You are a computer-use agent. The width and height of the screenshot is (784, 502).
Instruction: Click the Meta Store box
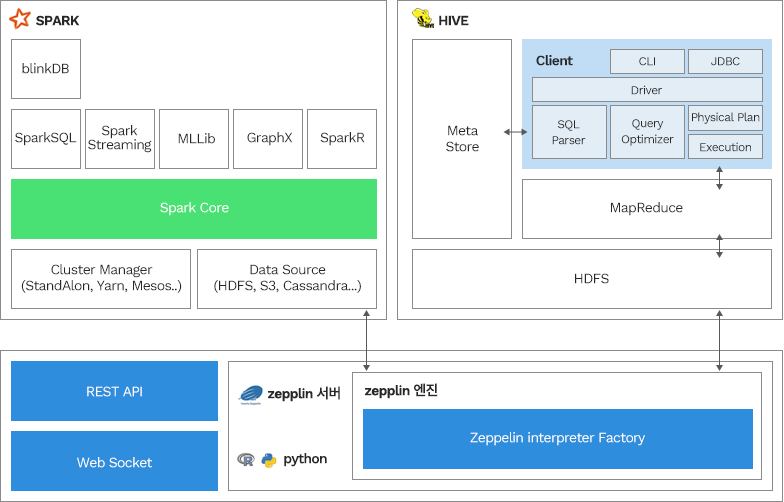(x=462, y=139)
